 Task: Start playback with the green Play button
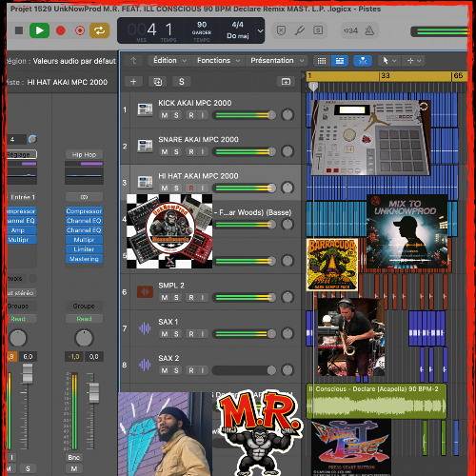39,30
